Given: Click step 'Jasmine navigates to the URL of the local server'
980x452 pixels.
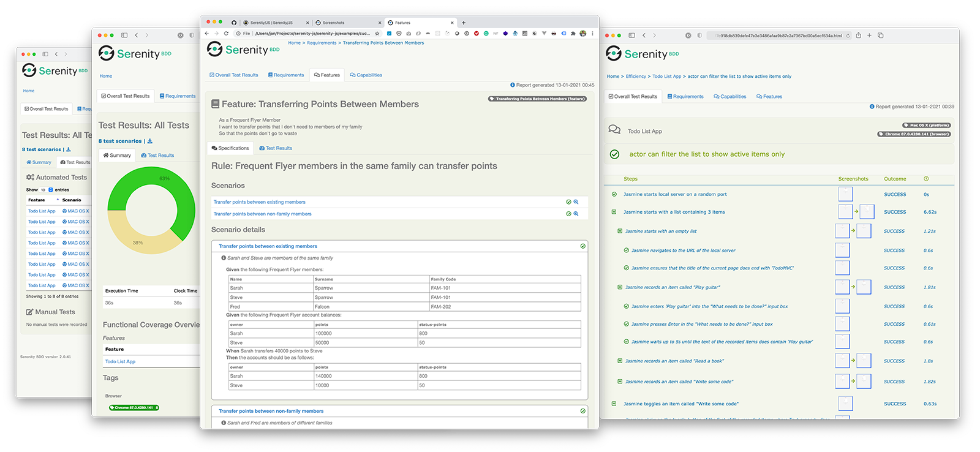Looking at the screenshot, I should click(684, 250).
